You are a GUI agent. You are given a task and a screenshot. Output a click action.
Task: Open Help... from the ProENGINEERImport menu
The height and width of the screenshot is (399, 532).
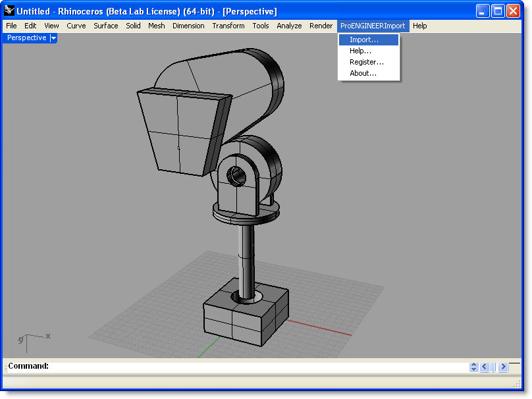tap(359, 50)
